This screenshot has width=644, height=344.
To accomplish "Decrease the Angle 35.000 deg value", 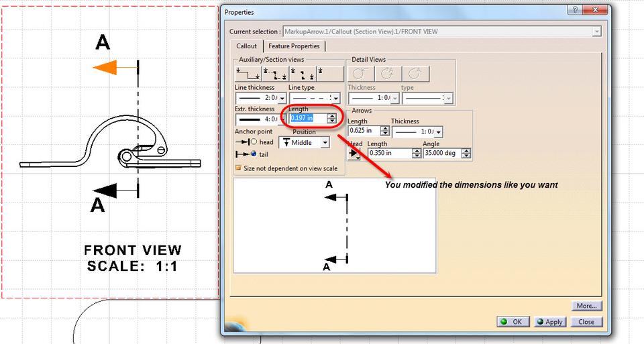I will point(466,156).
